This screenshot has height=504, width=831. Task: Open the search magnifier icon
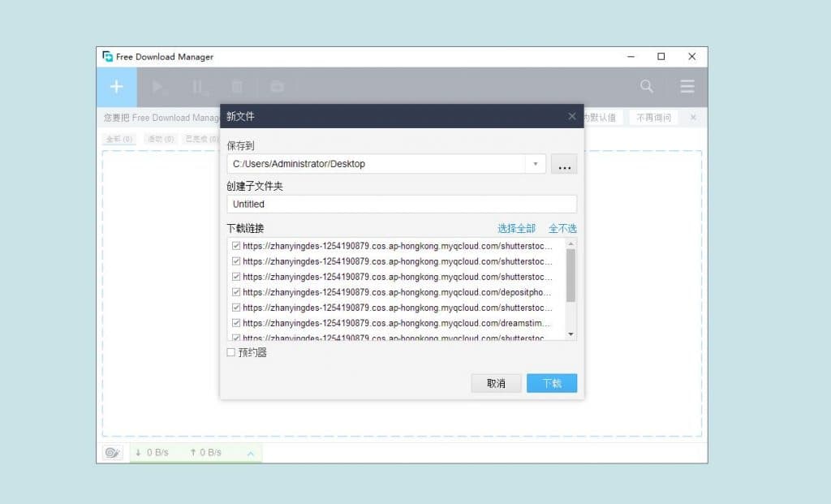tap(647, 86)
